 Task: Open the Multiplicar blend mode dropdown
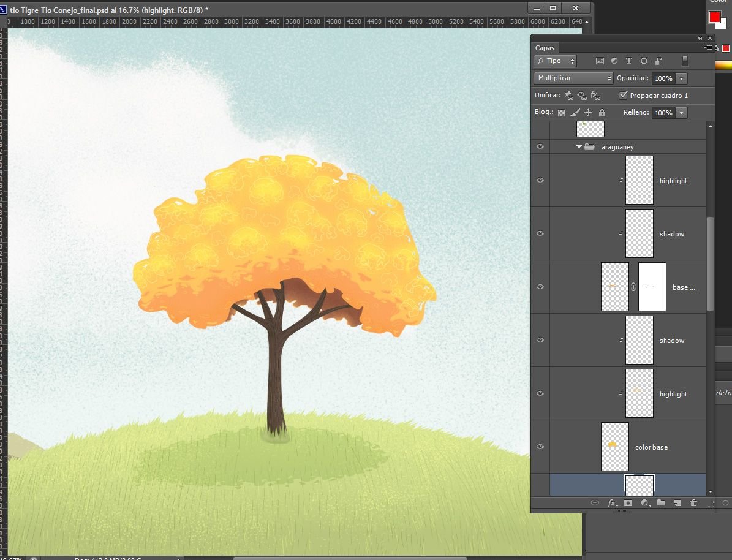573,78
